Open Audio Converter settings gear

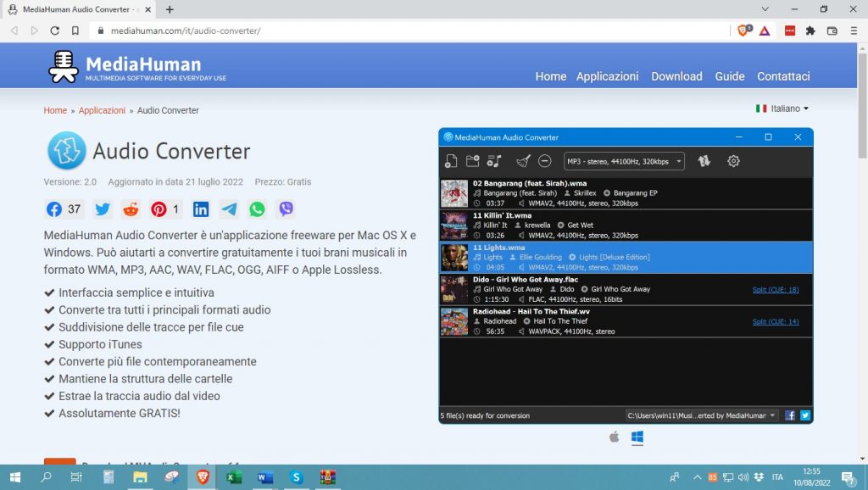pyautogui.click(x=734, y=160)
